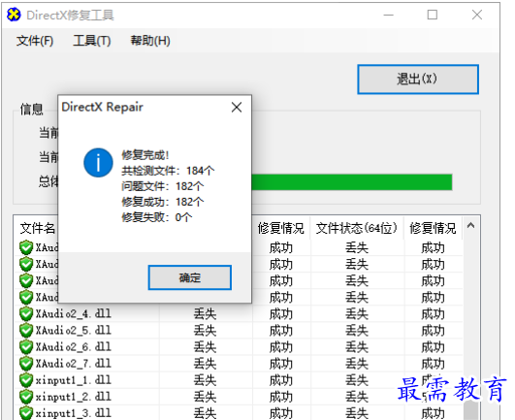The height and width of the screenshot is (420, 515).
Task: Click the green shield icon for XAudio2_5.dll
Action: point(26,331)
